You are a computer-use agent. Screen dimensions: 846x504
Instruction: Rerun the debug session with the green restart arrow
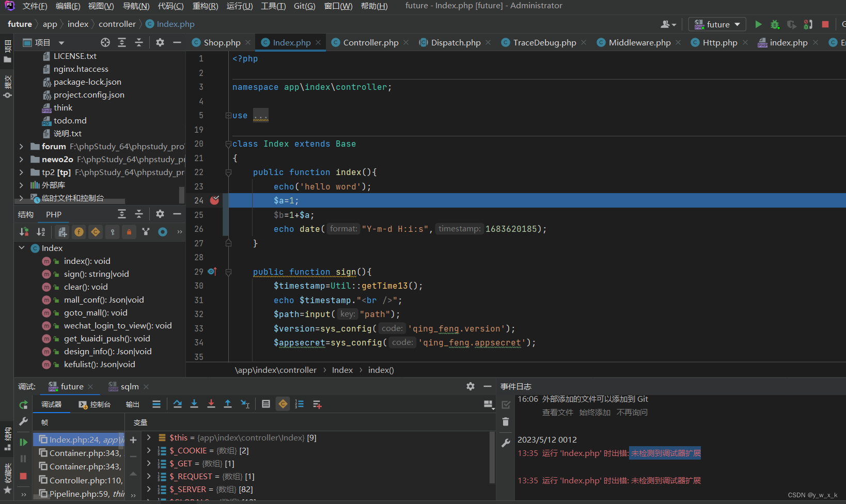click(23, 404)
